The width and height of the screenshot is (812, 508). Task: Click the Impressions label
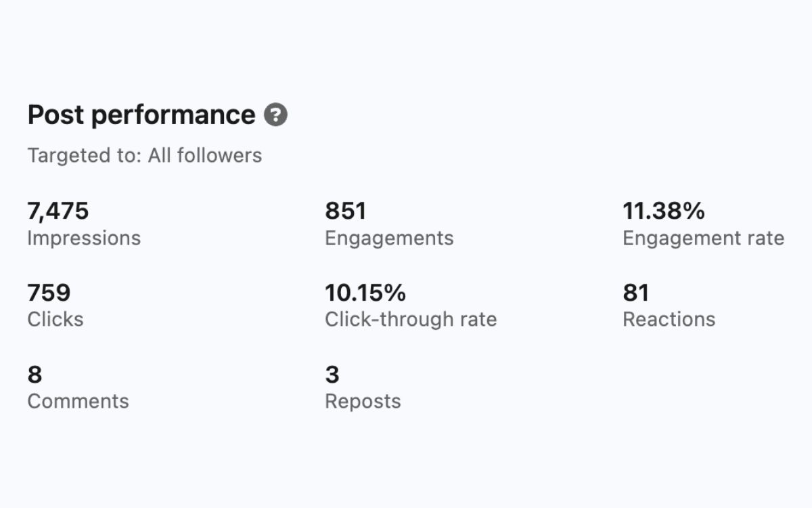(84, 238)
